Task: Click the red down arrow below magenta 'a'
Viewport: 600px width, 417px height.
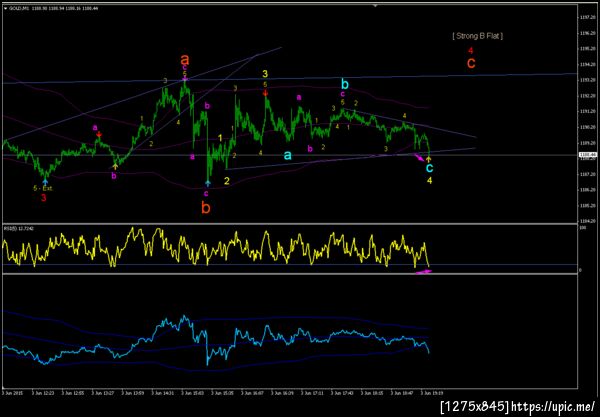Action: pos(99,134)
